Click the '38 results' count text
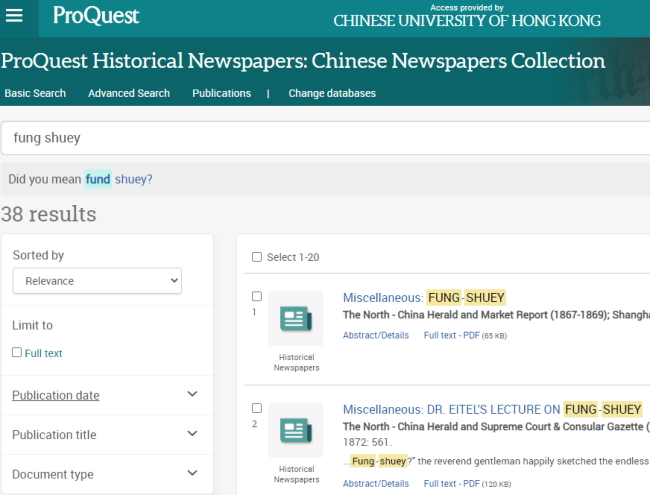 coord(49,214)
